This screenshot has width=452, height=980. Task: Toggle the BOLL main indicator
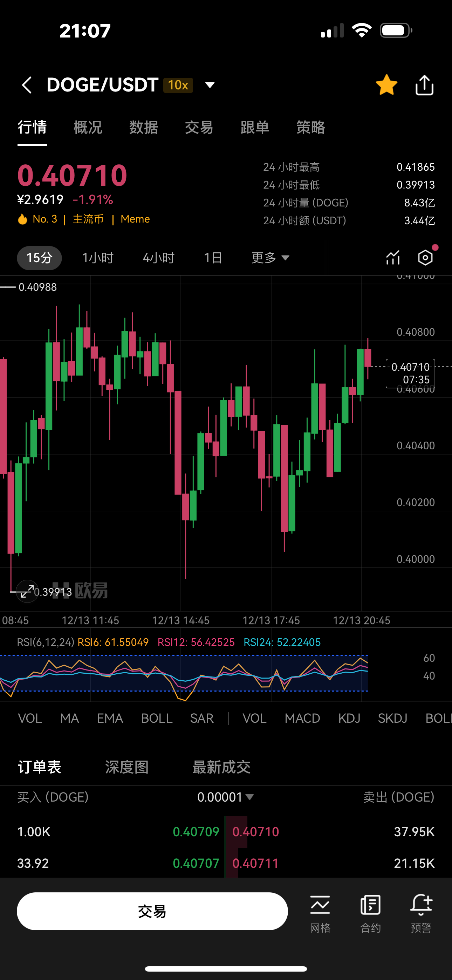(157, 718)
